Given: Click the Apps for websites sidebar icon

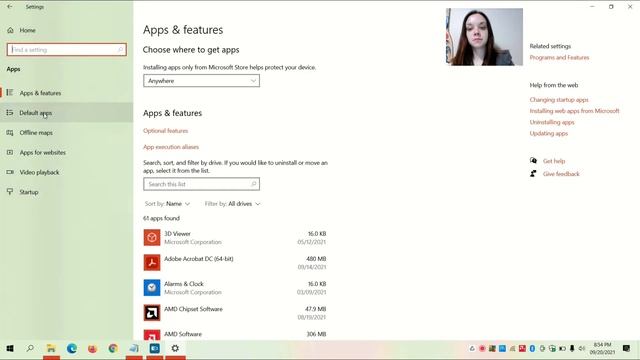Looking at the screenshot, I should [x=10, y=152].
